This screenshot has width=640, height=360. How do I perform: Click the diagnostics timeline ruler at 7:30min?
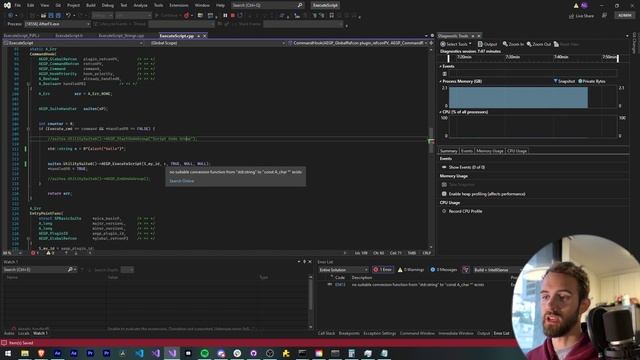(513, 57)
